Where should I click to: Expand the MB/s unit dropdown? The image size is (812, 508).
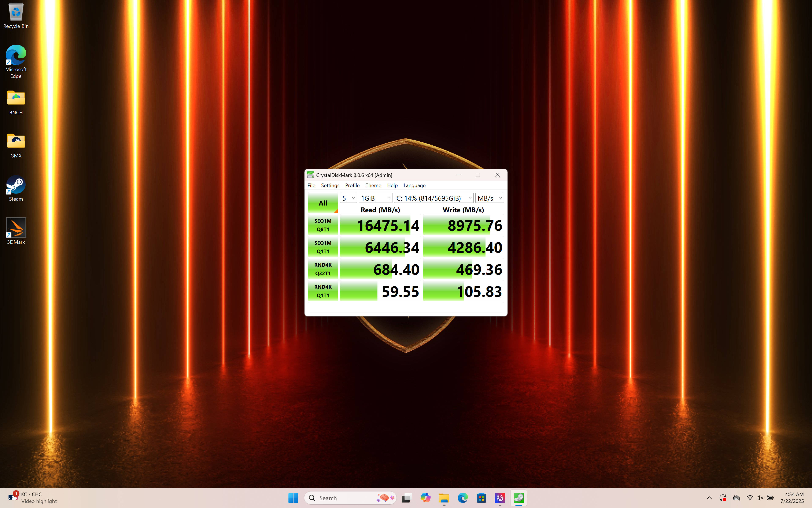490,198
